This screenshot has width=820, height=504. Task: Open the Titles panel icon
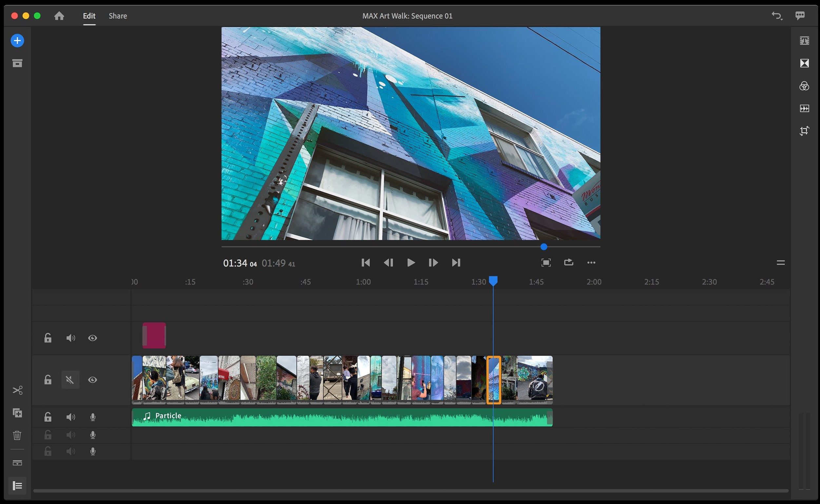tap(804, 41)
